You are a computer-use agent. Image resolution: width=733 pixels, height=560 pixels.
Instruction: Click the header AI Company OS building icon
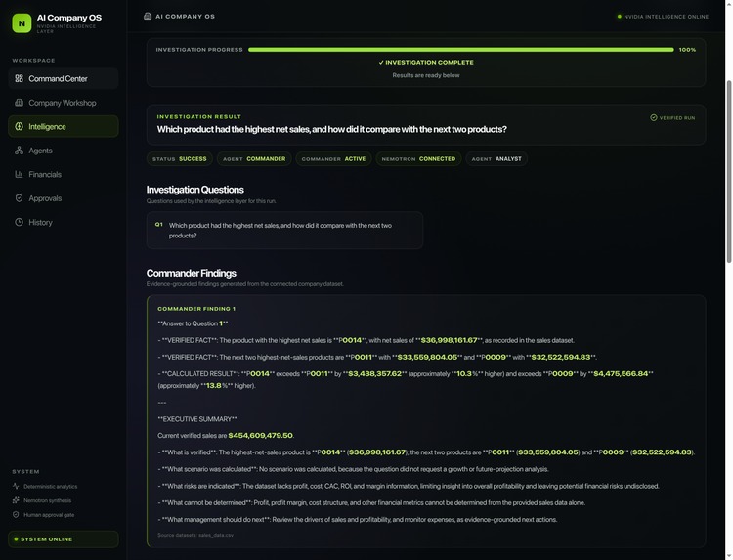pyautogui.click(x=148, y=17)
